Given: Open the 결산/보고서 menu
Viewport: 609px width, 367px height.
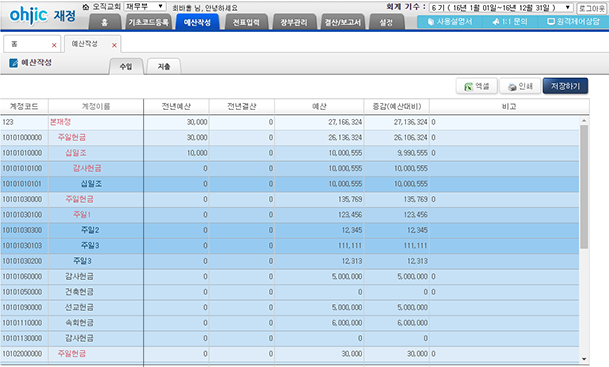Looking at the screenshot, I should [343, 22].
